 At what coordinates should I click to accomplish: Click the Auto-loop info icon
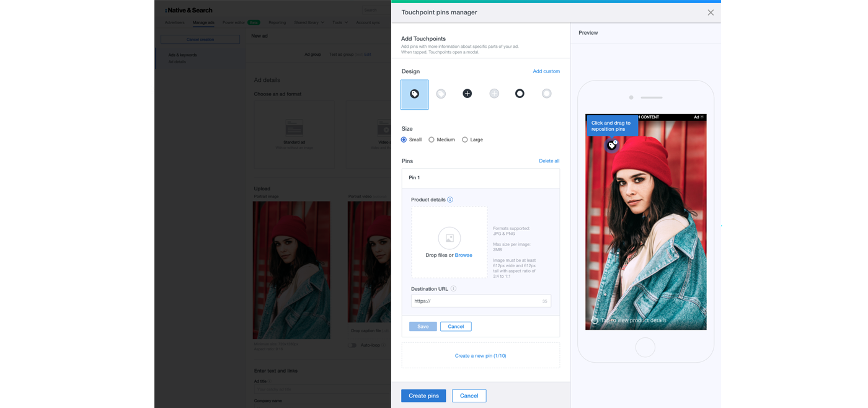coord(383,345)
